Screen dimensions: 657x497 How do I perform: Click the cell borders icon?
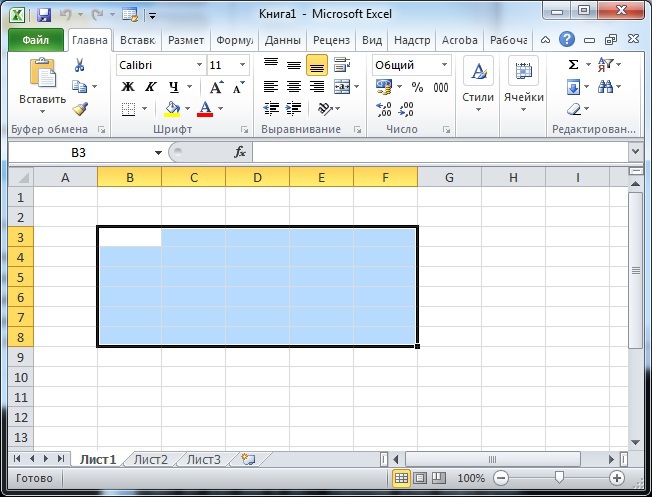pos(128,109)
